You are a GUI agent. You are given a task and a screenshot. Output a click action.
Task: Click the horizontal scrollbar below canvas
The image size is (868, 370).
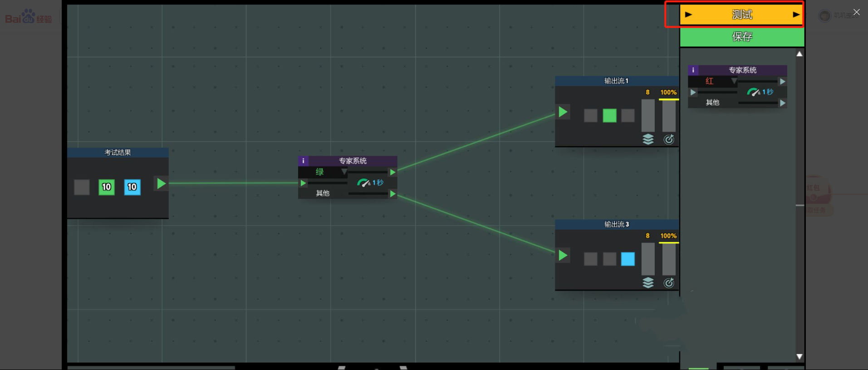tap(151, 368)
